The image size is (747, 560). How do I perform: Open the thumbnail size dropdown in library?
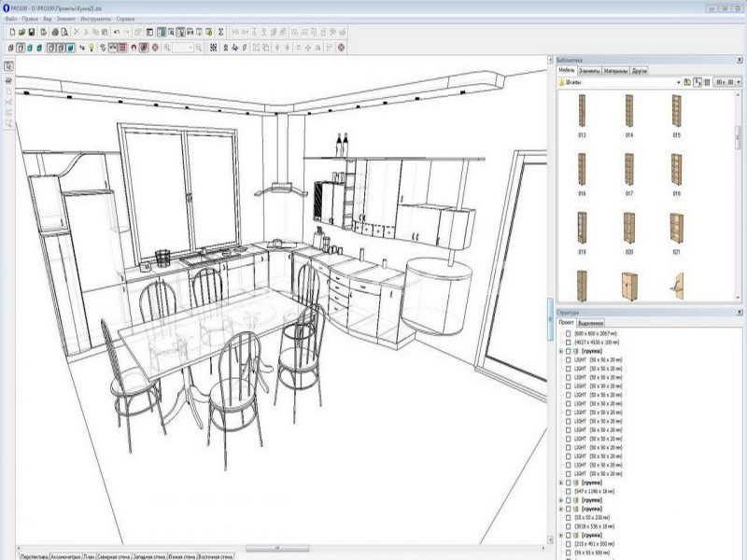pos(728,82)
